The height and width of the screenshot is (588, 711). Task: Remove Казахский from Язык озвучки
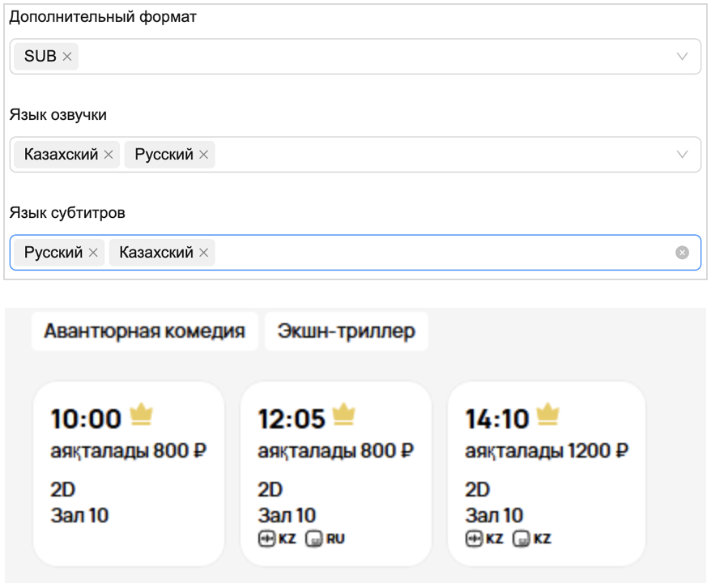pos(109,155)
